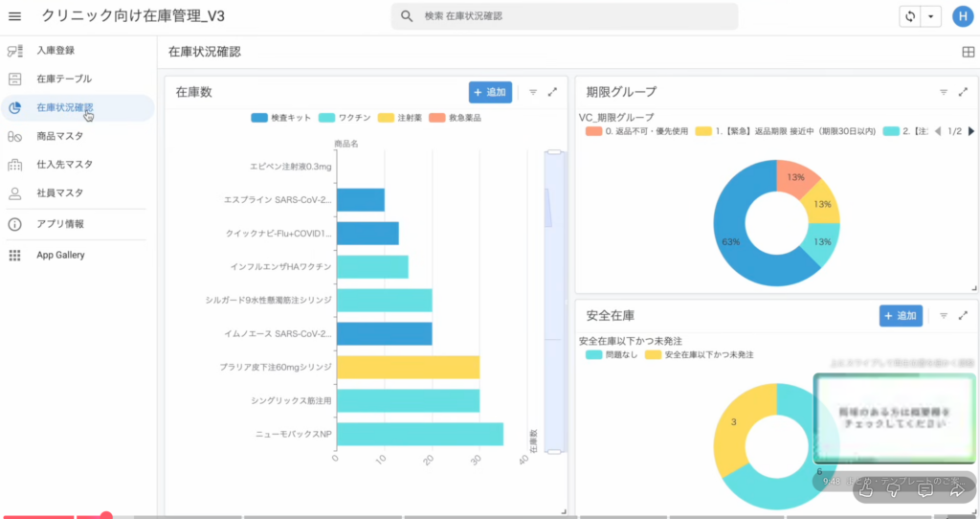Image resolution: width=980 pixels, height=519 pixels.
Task: Expand the 期限グループ chart to fullscreen
Action: [963, 92]
